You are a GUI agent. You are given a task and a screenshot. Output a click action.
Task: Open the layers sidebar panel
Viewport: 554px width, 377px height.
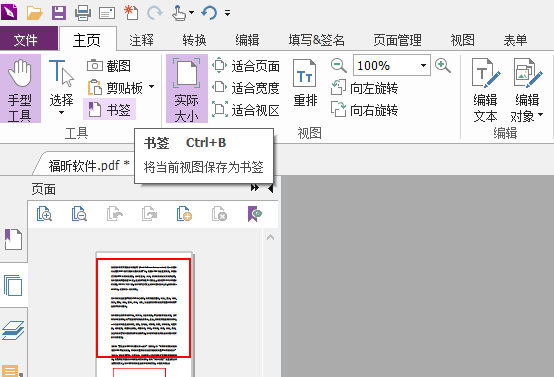(x=13, y=330)
